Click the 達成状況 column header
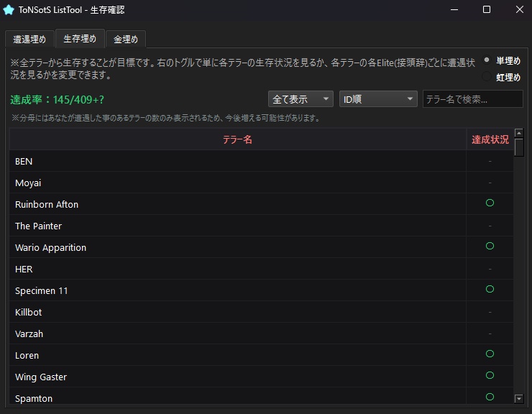This screenshot has width=532, height=414. coord(490,139)
